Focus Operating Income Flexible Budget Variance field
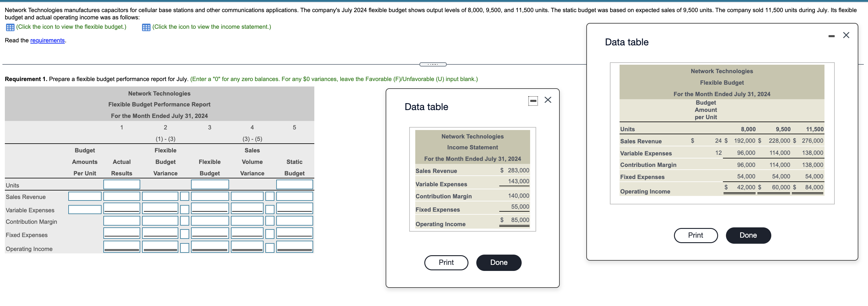868x306 pixels. 160,247
